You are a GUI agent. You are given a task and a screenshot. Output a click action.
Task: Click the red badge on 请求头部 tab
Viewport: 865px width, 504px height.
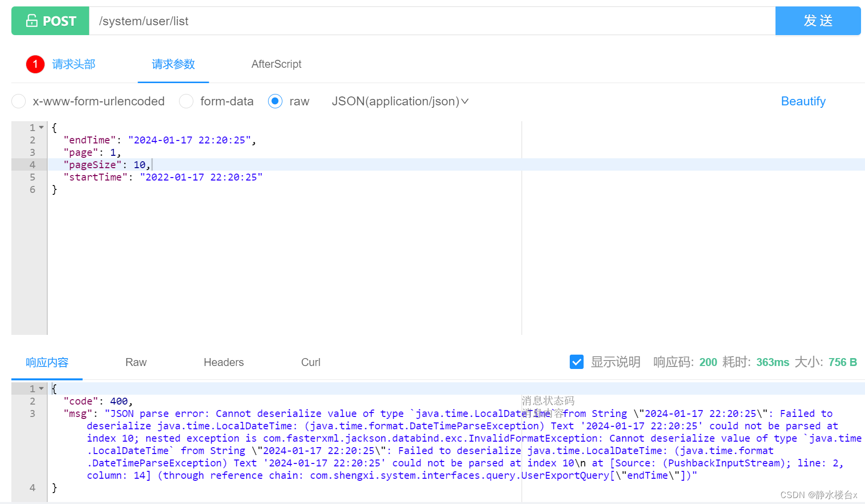click(35, 64)
